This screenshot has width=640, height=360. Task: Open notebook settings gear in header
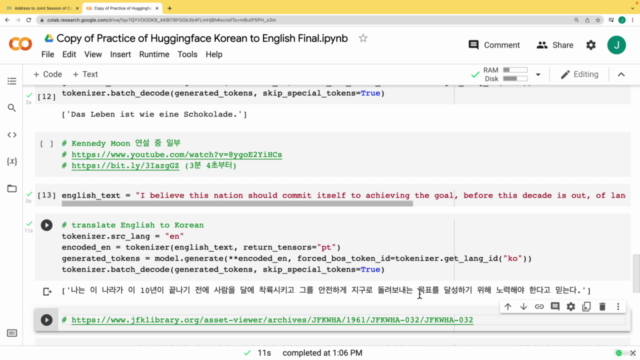click(x=591, y=45)
